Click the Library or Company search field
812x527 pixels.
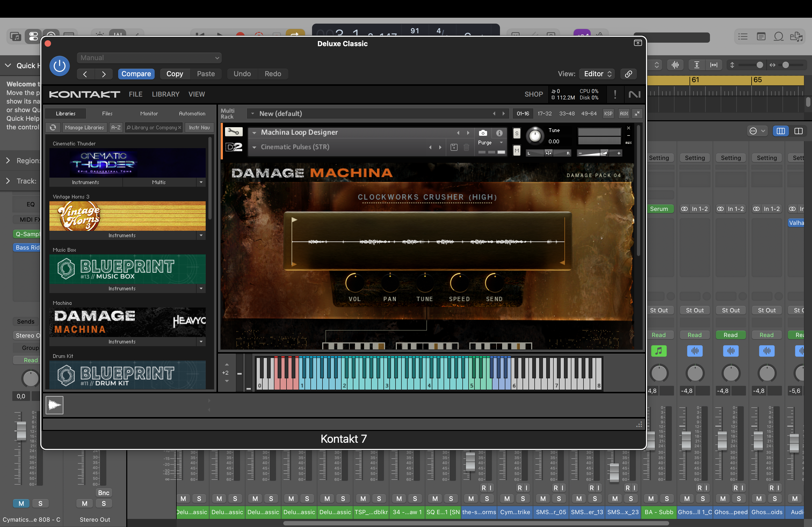[154, 127]
